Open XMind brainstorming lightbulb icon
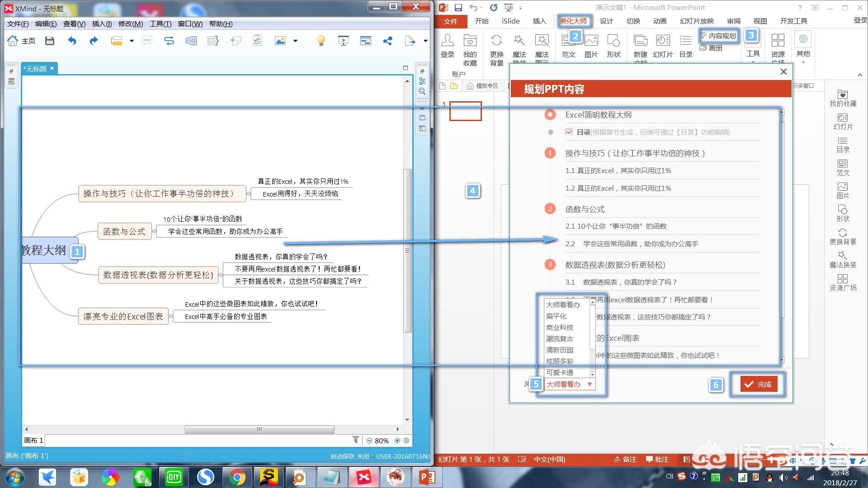This screenshot has height=488, width=868. click(321, 41)
